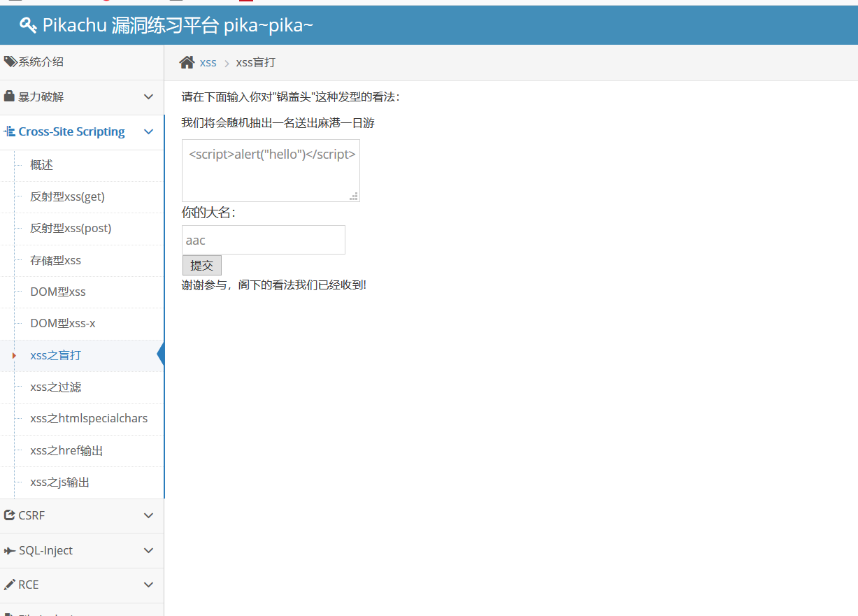858x616 pixels.
Task: Click the plane icon beside SQL-Inject
Action: tap(10, 550)
